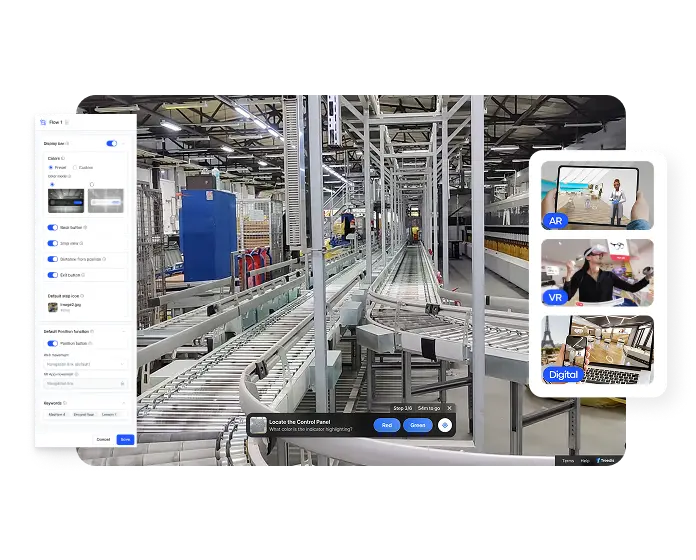Click the Treedis logo in the footer

pyautogui.click(x=605, y=461)
